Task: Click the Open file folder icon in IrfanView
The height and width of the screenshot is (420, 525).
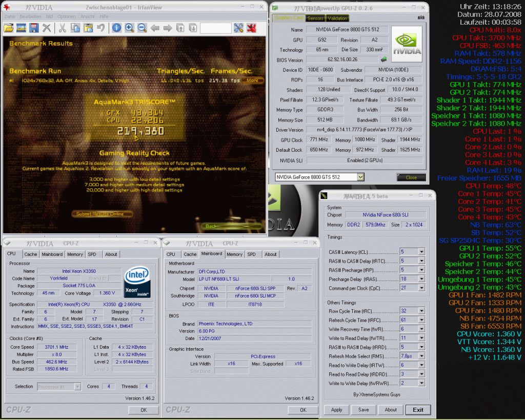Action: tap(9, 28)
